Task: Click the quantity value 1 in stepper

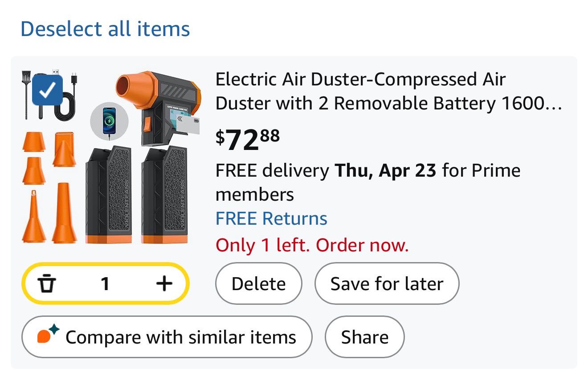Action: tap(105, 283)
